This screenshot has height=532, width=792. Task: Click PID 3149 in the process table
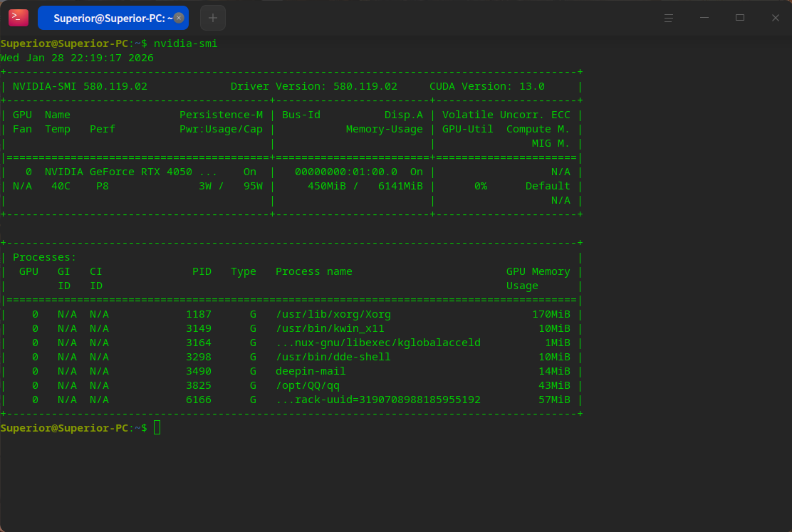click(x=199, y=328)
